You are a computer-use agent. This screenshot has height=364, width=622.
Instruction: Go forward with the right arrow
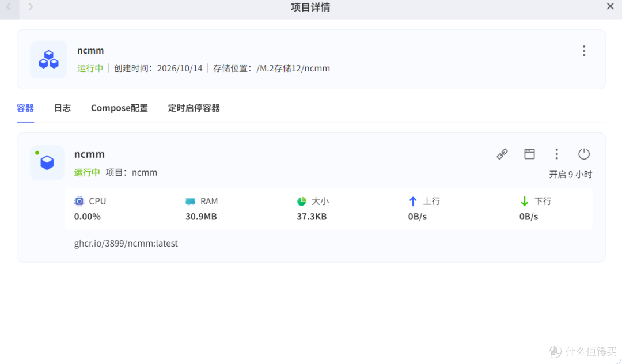click(x=31, y=7)
